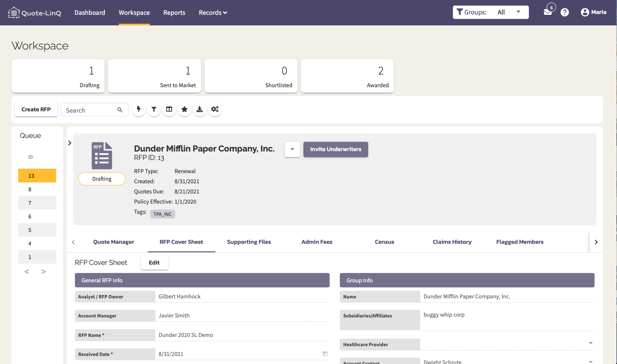Switch to the Claims History tab
The height and width of the screenshot is (364, 617).
(452, 242)
